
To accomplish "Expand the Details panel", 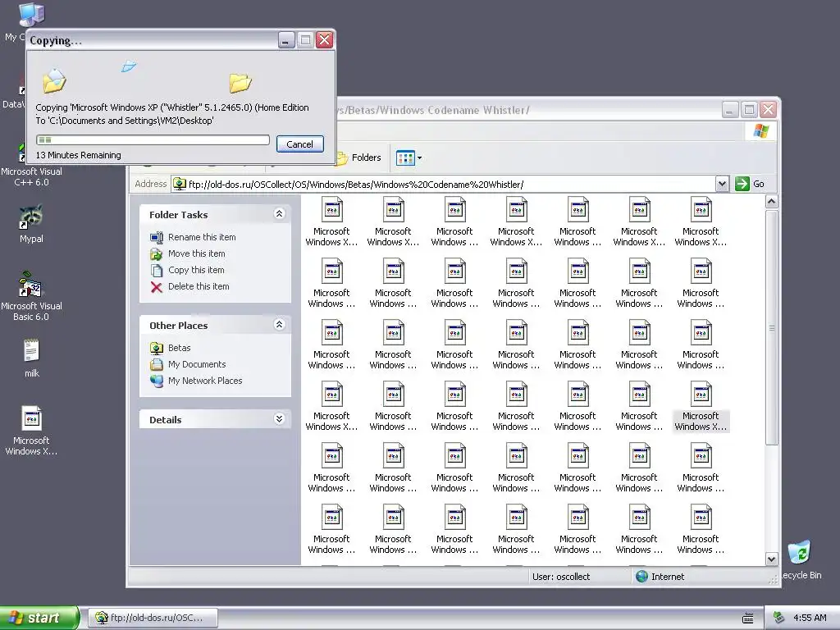I will [279, 419].
